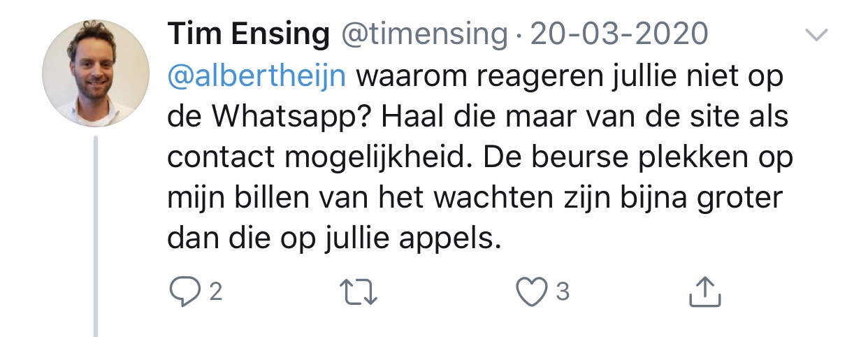Open Tim Ensing's profile picture
The height and width of the screenshot is (337, 868).
[x=96, y=72]
